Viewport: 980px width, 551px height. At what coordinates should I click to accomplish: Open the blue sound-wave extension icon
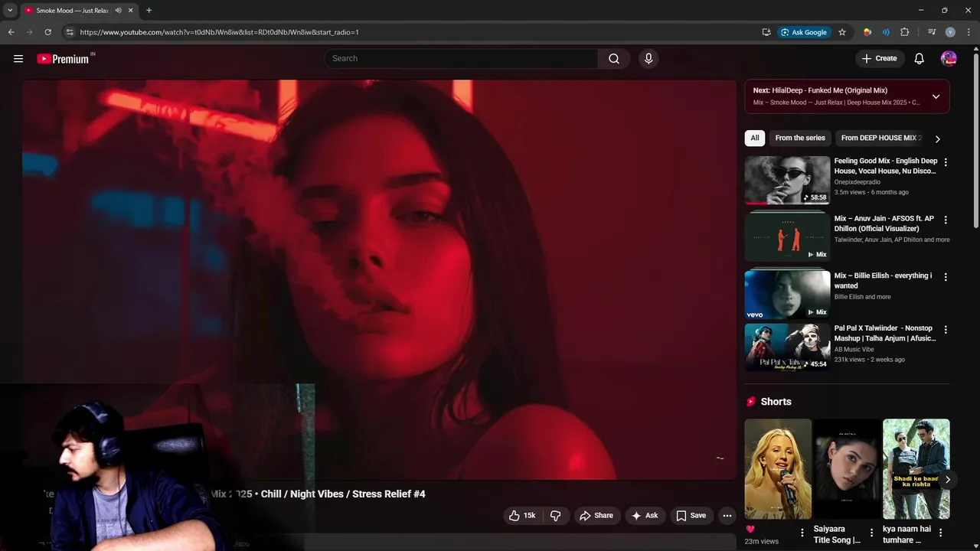pos(886,32)
